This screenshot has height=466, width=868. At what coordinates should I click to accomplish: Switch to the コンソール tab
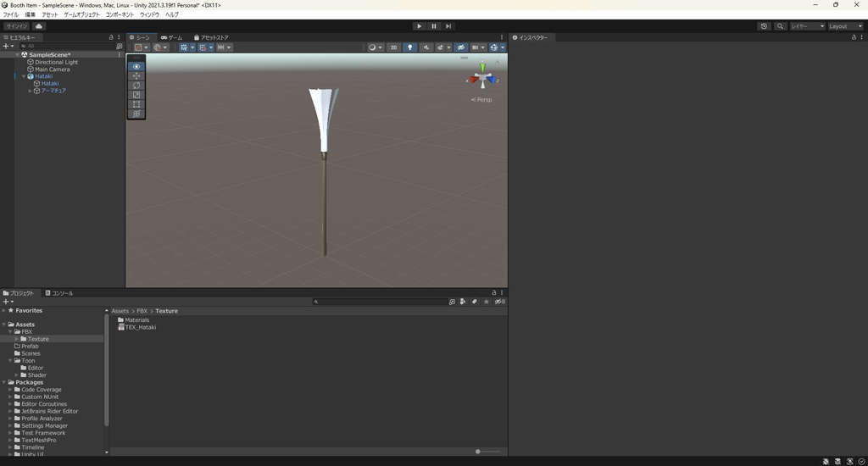pyautogui.click(x=59, y=293)
